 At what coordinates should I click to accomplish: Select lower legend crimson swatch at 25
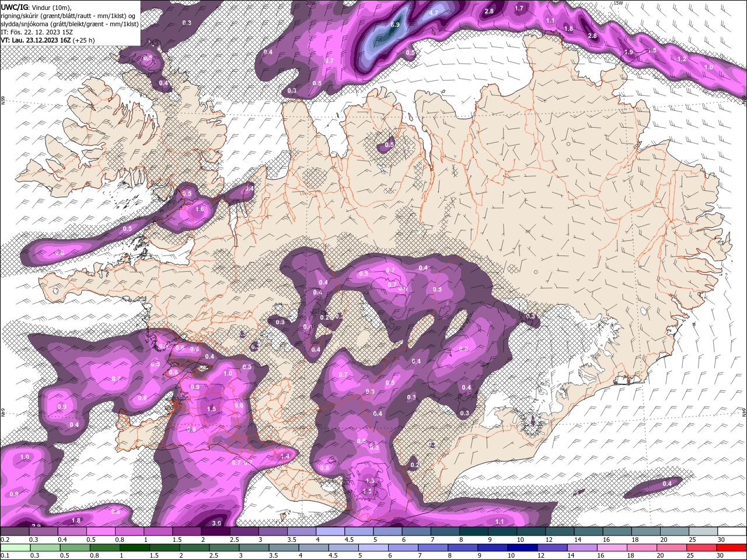[x=702, y=548]
